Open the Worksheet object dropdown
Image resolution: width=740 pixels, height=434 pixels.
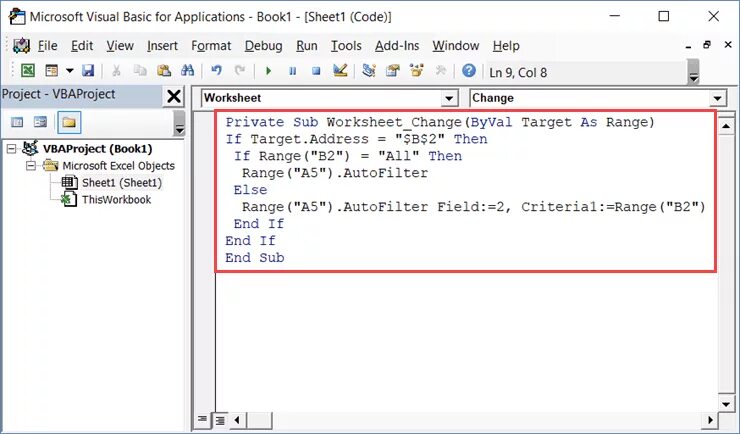click(x=449, y=99)
